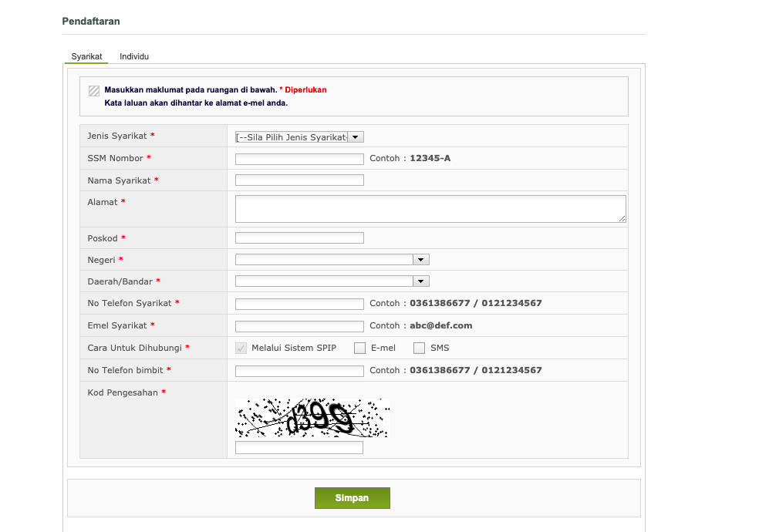The image size is (759, 532).
Task: Click the Kod Pengesahan code input
Action: tap(299, 448)
